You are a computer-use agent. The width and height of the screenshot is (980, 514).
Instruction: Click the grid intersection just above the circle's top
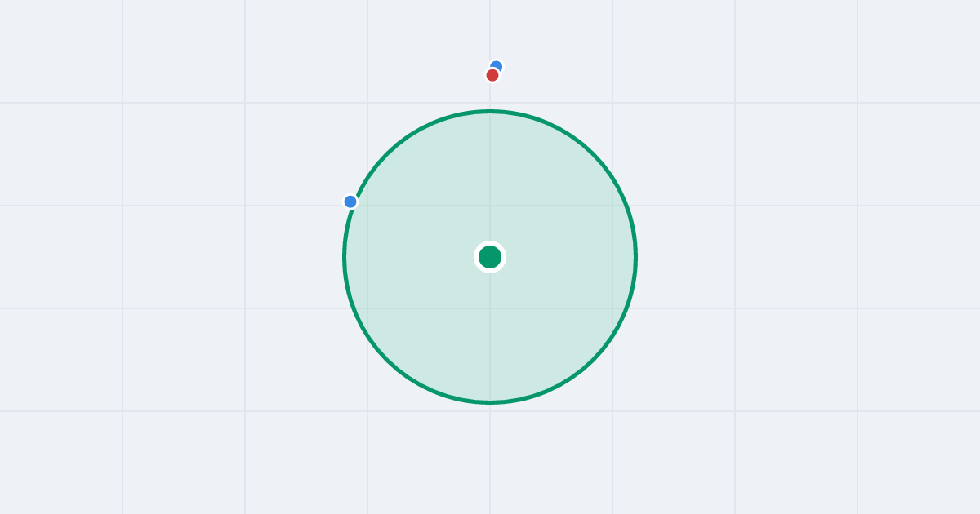point(490,103)
